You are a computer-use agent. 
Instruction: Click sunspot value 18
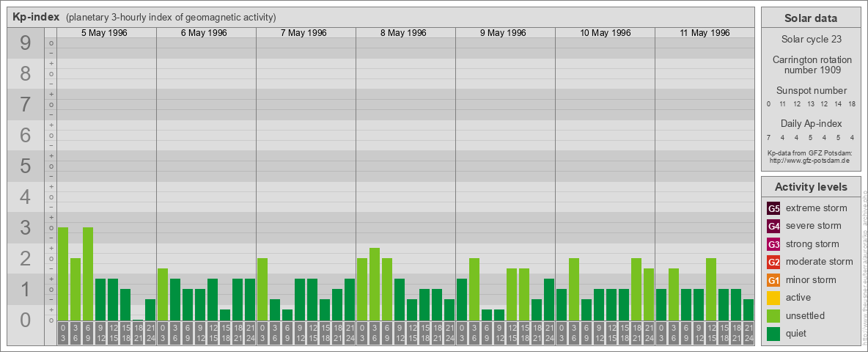853,104
